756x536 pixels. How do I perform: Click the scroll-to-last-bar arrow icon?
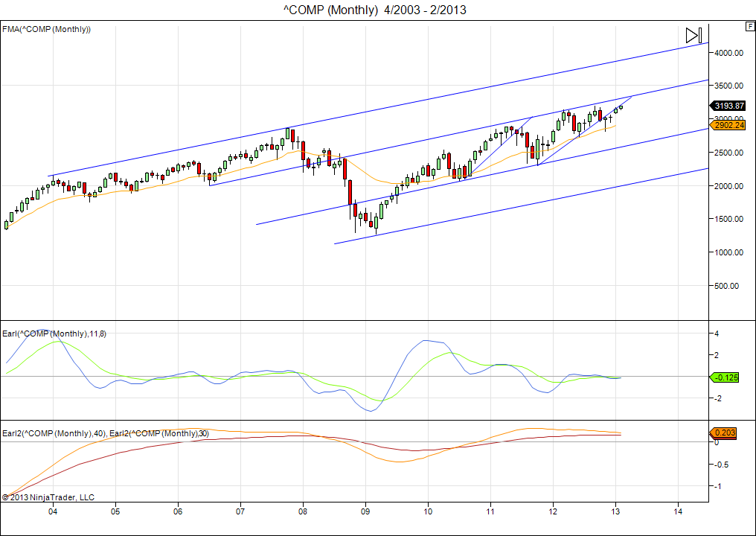(693, 35)
